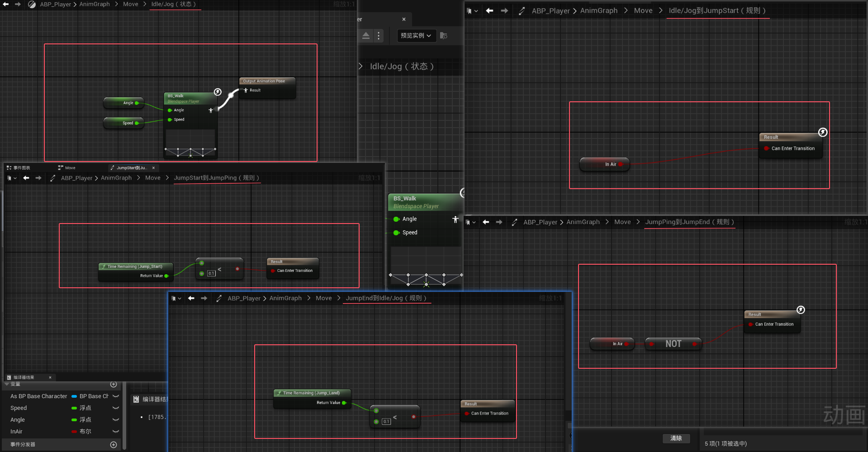Viewport: 868px width, 452px height.
Task: Go forward in JumpEnd到Idle/Jog rule graph
Action: coord(204,298)
